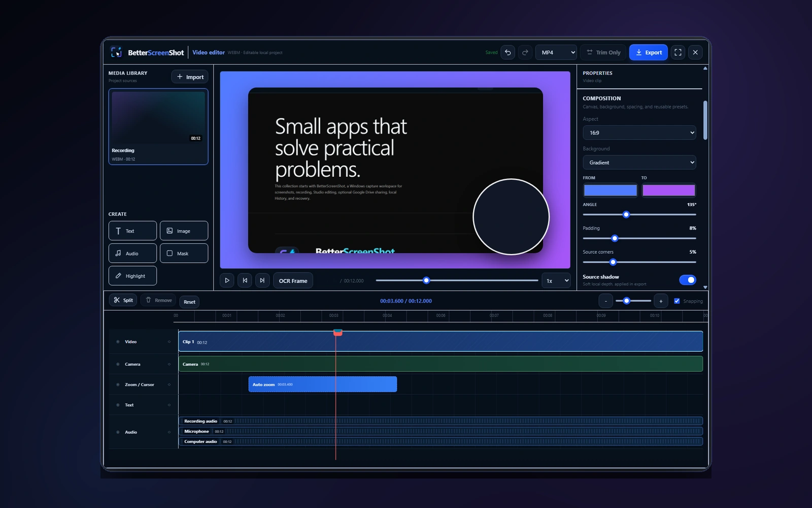Open the 1x playback speed dropdown
Screen dimensions: 812x508
point(556,280)
